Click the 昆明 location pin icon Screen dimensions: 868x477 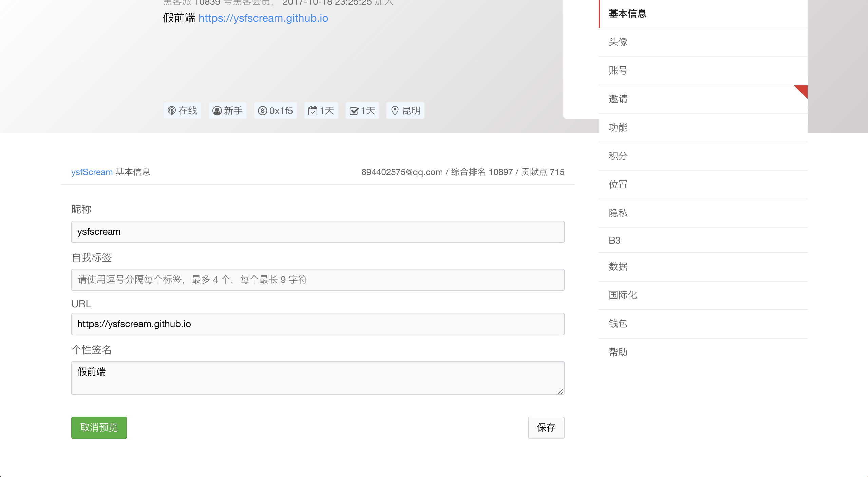pyautogui.click(x=395, y=111)
